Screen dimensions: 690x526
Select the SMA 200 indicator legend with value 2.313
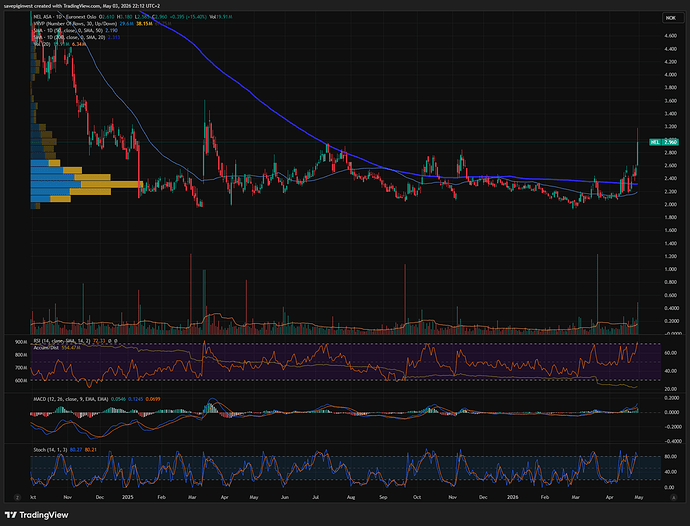77,37
